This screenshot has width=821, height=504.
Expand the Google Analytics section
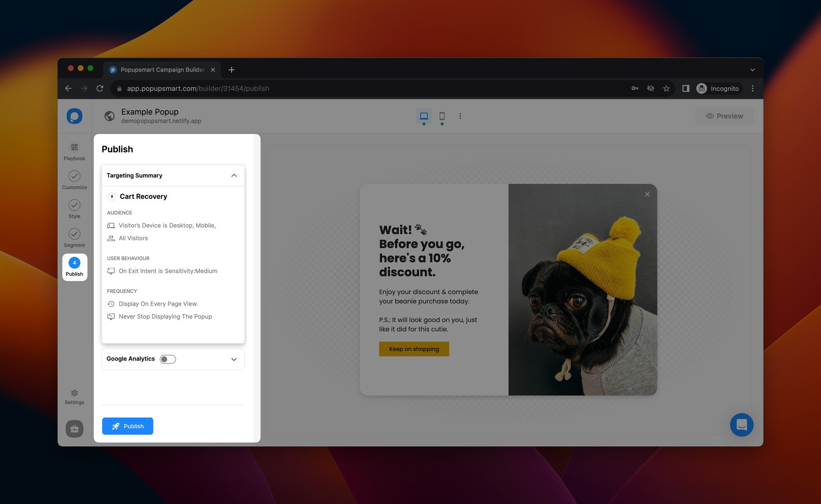point(234,359)
